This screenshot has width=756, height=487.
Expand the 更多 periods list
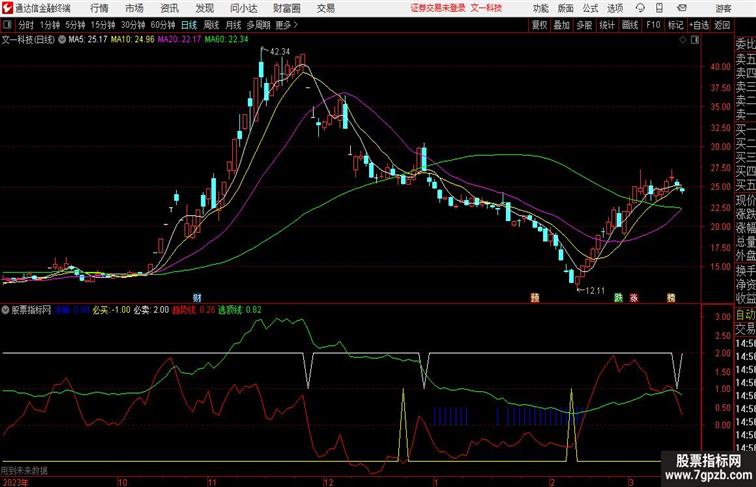click(286, 25)
